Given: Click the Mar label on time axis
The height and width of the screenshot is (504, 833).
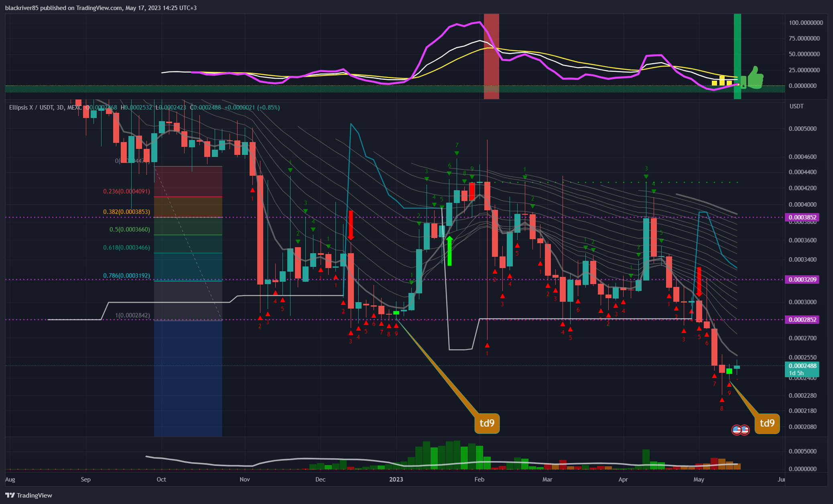Looking at the screenshot, I should point(547,480).
